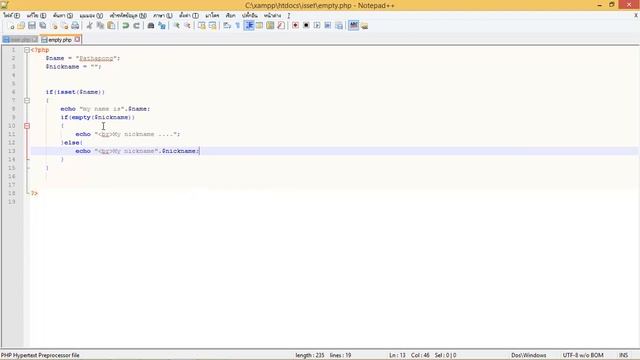Open the ค้นหา (S) search menu

click(62, 16)
